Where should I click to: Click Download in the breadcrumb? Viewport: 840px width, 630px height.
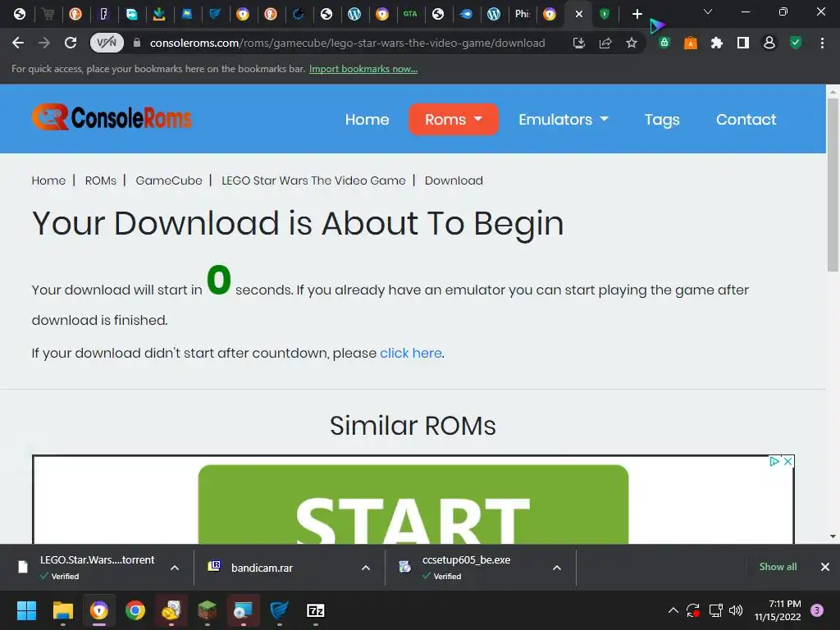click(x=454, y=180)
